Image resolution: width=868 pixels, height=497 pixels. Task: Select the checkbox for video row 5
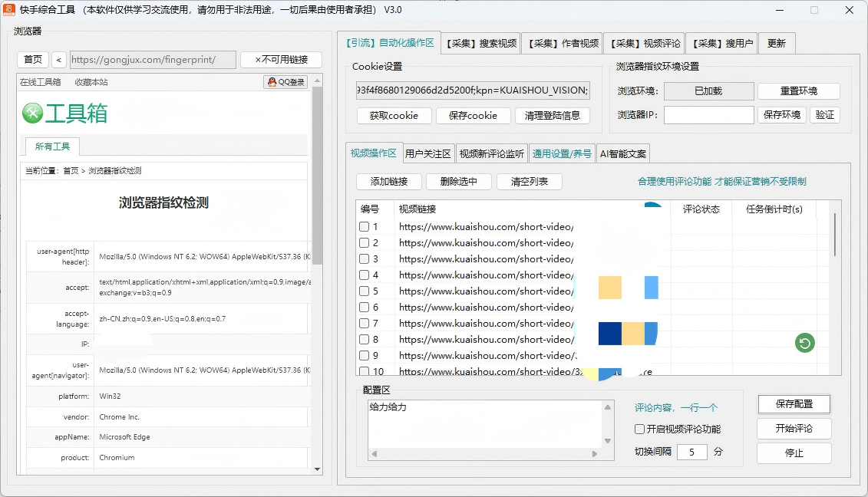tap(364, 291)
